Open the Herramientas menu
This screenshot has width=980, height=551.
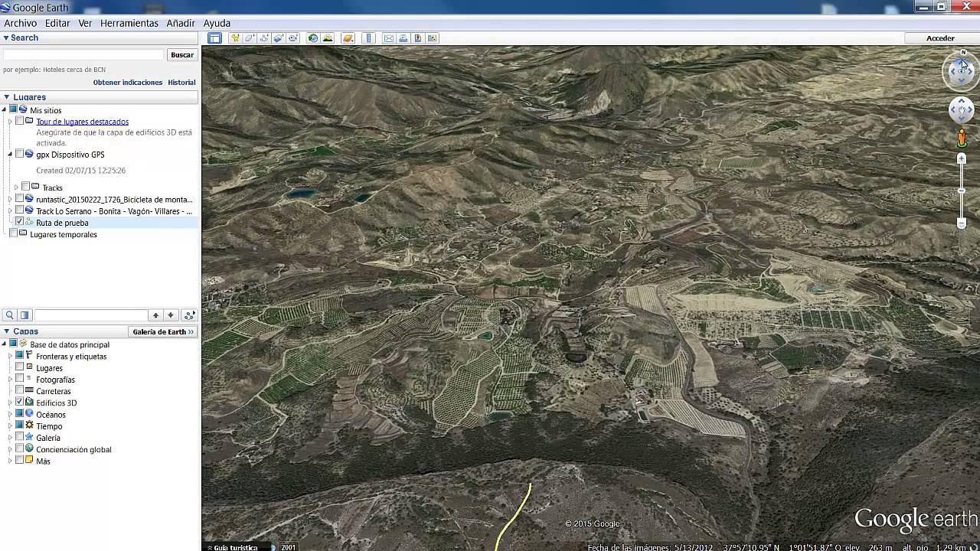click(x=129, y=23)
